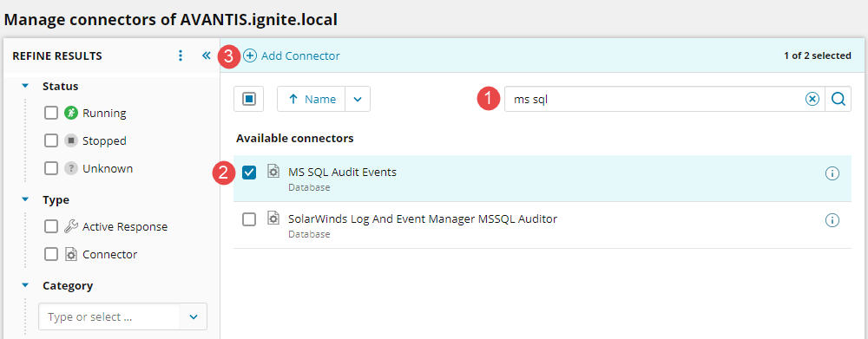Click the MS SQL Audit Events connector icon
Viewport: 868px width, 339px height.
pos(273,171)
